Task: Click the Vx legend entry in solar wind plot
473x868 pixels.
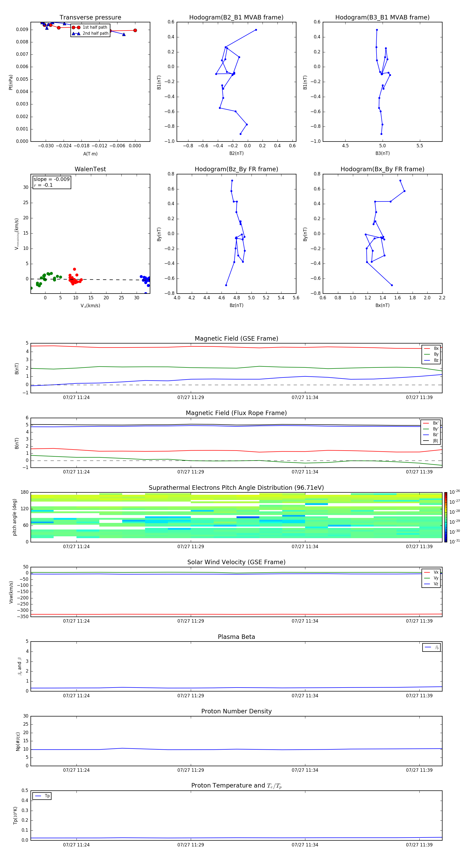Action: (431, 572)
